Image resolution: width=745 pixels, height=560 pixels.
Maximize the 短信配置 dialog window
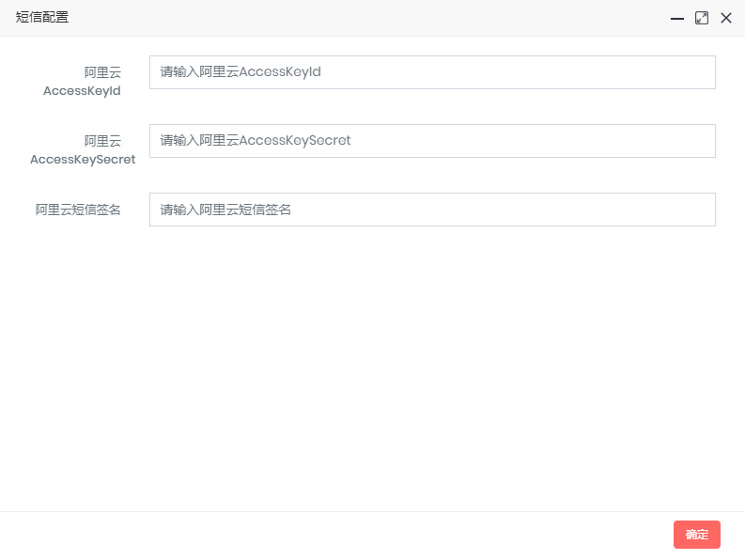point(701,18)
